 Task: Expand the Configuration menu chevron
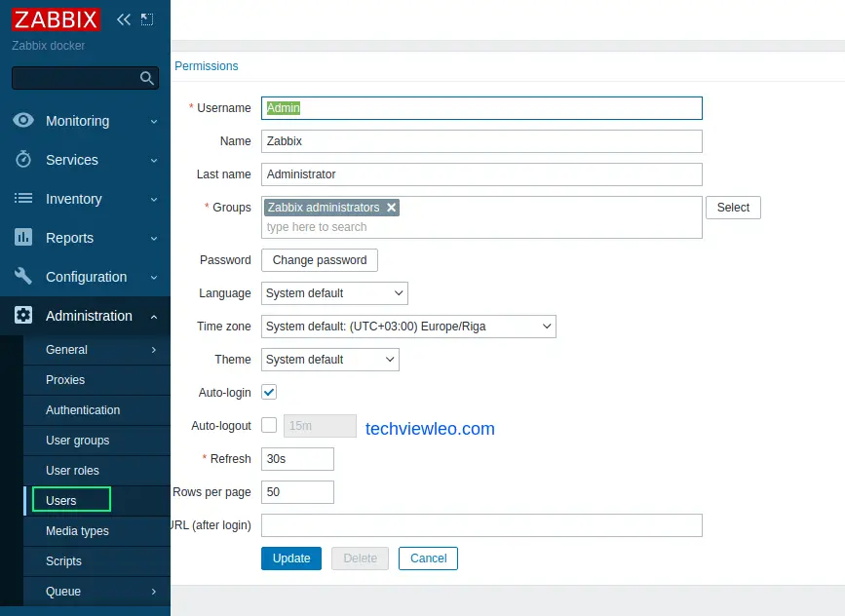(154, 278)
